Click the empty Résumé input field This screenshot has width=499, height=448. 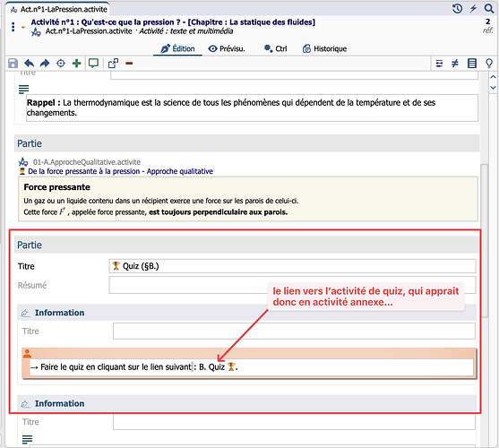click(292, 285)
